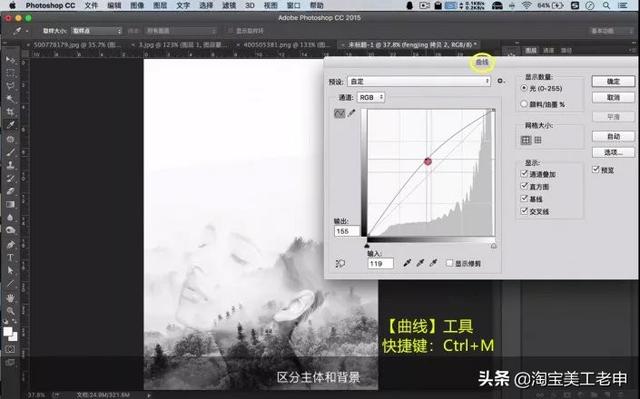The height and width of the screenshot is (399, 640).
Task: Activate the on-image adjustment hand tool
Action: [340, 264]
